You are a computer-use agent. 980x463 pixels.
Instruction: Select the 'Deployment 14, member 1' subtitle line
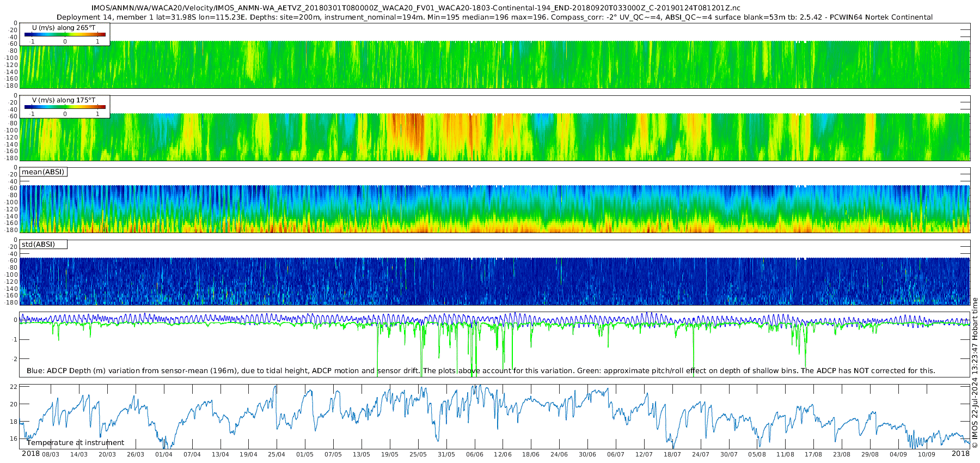pos(494,17)
